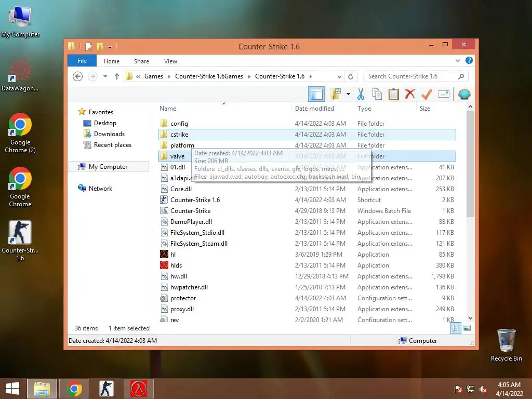Viewport: 532px width, 399px height.
Task: Click the Rename icon in toolbar
Action: [444, 94]
